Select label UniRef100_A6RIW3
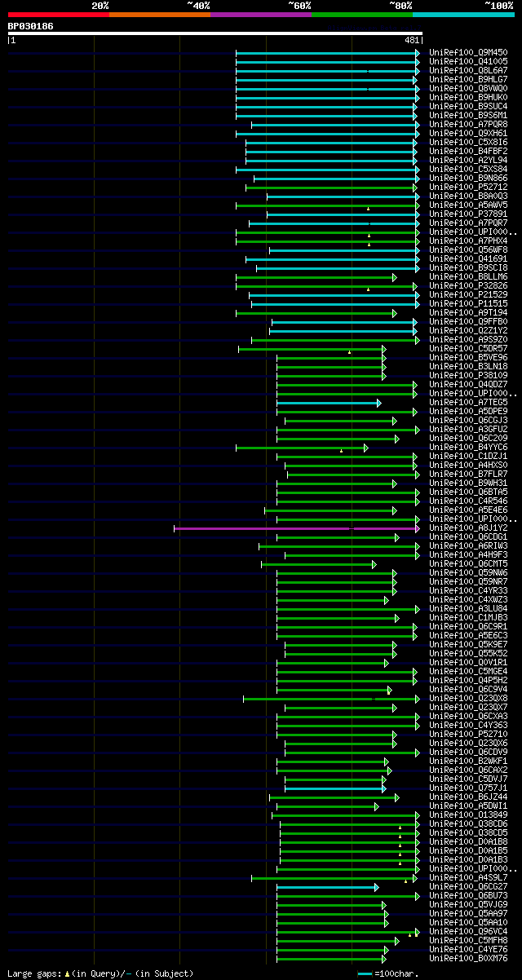Screen dimensions: 522x980 [x=468, y=545]
